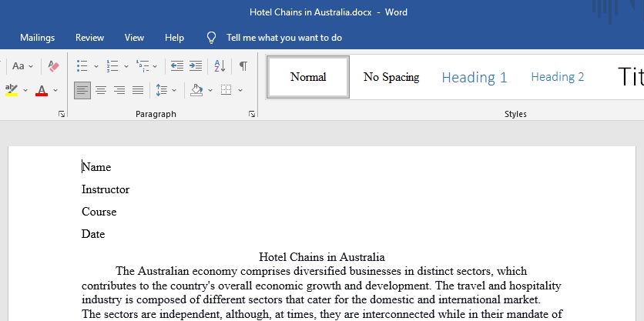The width and height of the screenshot is (644, 321).
Task: Click the Numbering list icon
Action: (112, 65)
